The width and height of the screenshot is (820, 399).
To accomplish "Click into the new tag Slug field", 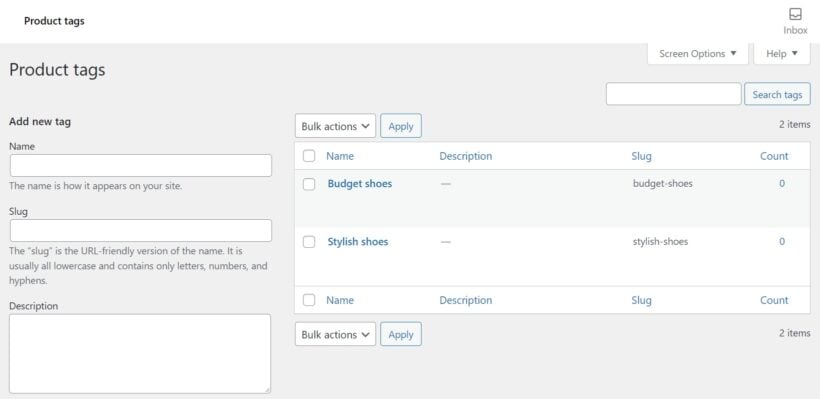I will click(x=141, y=231).
